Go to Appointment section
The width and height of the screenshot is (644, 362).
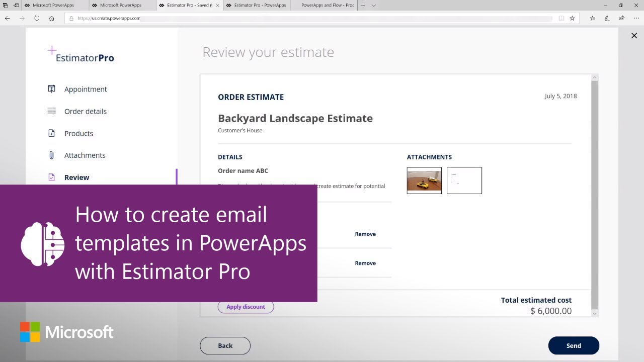click(x=86, y=89)
